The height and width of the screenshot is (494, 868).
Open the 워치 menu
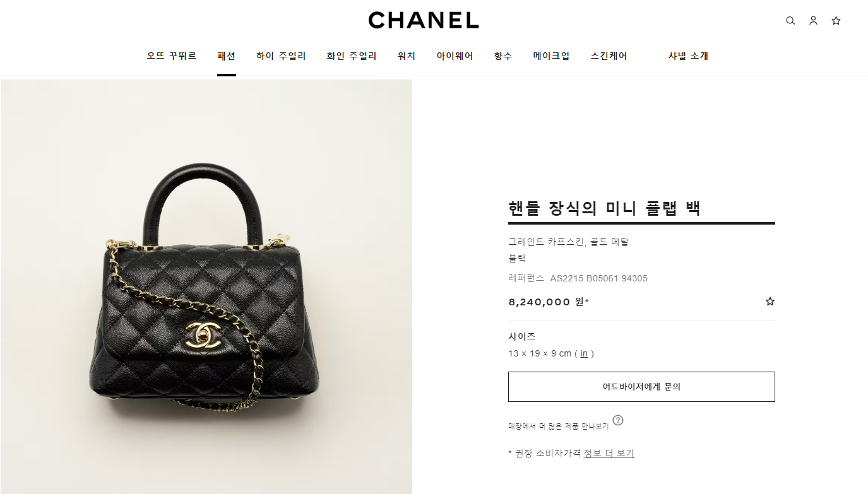tap(407, 56)
